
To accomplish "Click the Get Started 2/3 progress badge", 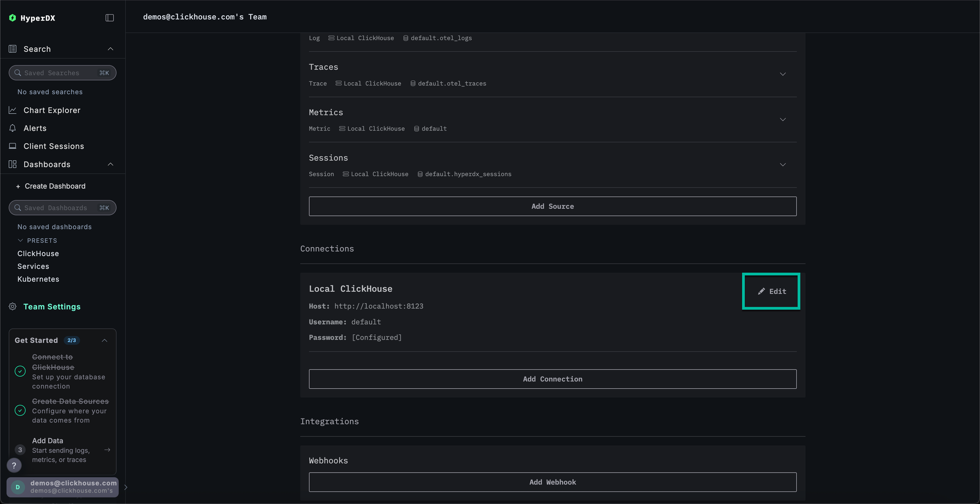I will pos(72,340).
